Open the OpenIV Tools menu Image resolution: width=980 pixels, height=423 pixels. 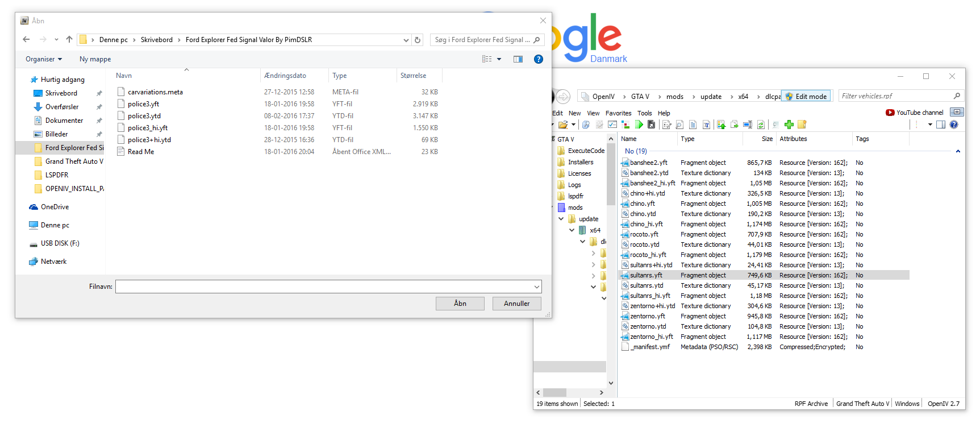click(644, 113)
